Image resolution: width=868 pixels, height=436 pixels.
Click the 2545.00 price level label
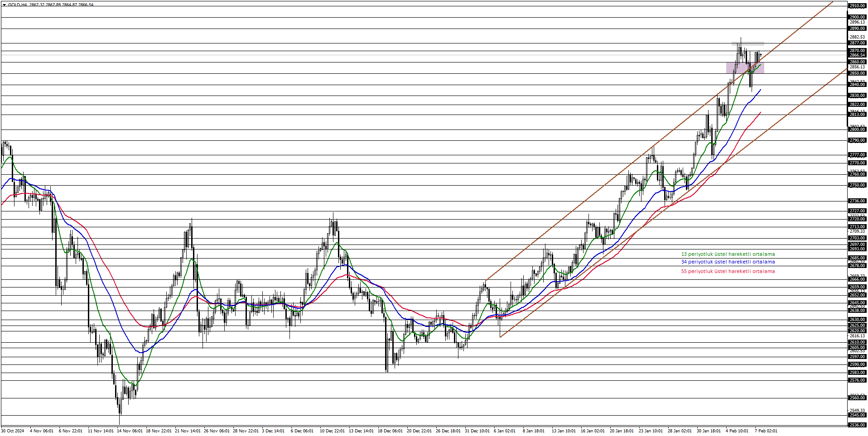click(857, 415)
